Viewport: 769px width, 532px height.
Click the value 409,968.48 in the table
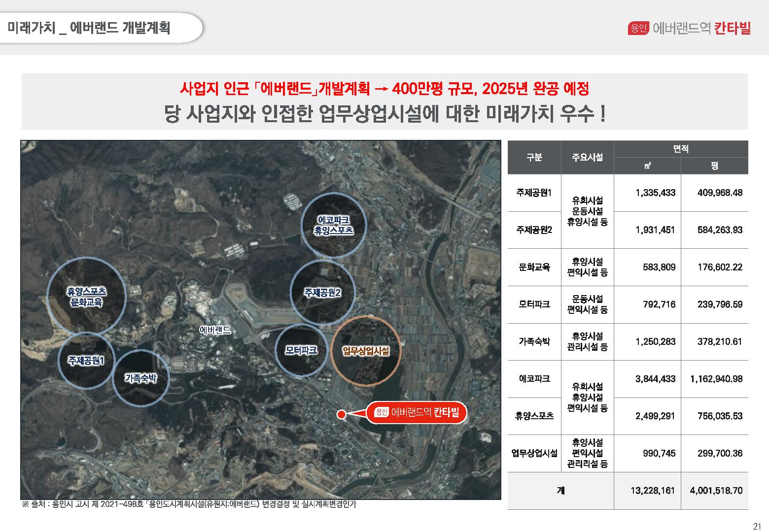tap(720, 193)
